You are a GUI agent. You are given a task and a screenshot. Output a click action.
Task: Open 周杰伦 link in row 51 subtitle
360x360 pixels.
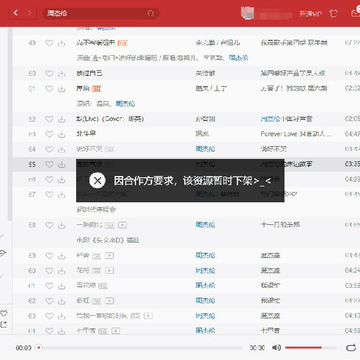tap(125, 104)
